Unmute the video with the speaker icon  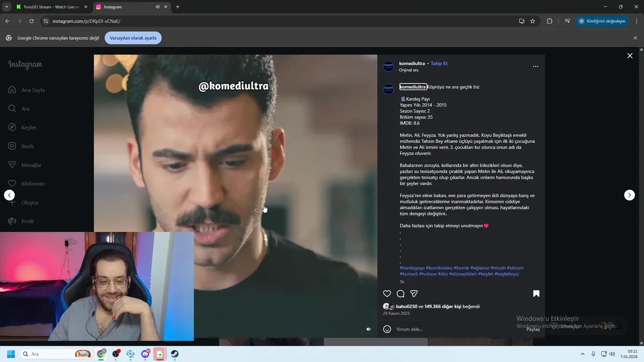368,329
